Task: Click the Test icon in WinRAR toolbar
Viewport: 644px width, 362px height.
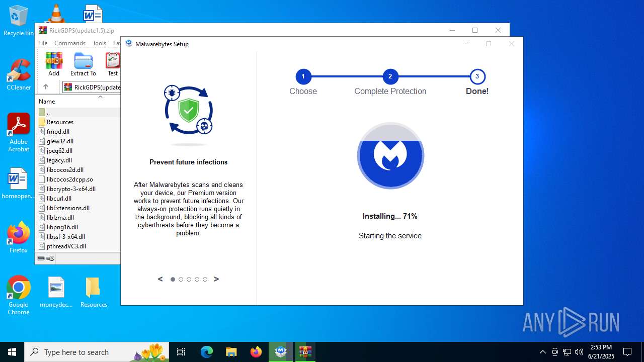Action: (113, 64)
